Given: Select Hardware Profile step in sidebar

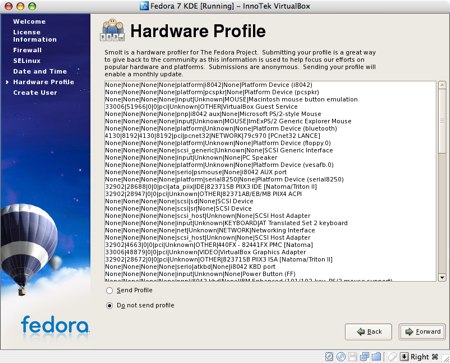Looking at the screenshot, I should 44,82.
